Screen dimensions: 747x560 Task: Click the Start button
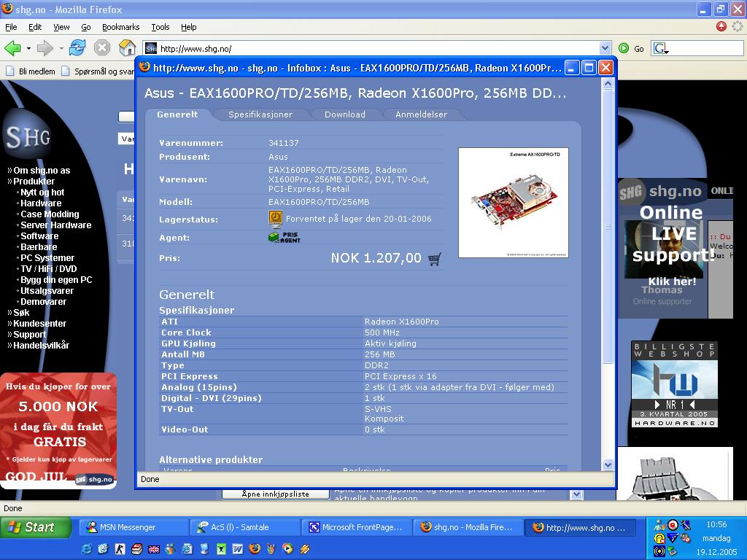(x=36, y=527)
